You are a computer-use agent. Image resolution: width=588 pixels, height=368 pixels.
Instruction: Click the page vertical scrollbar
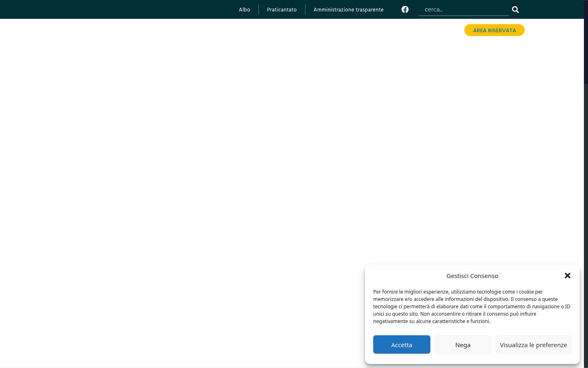[586, 184]
